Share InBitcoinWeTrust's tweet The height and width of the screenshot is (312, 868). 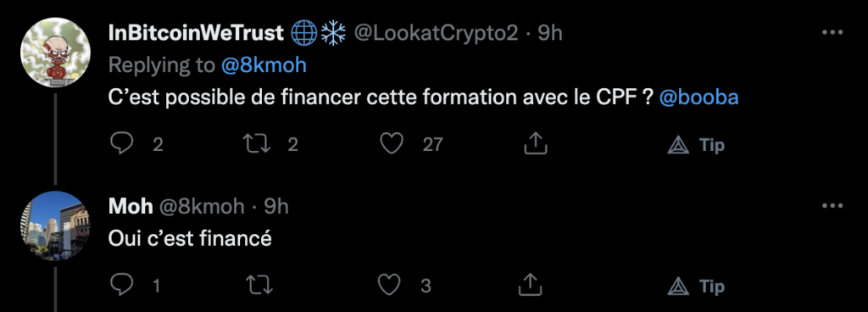[535, 144]
